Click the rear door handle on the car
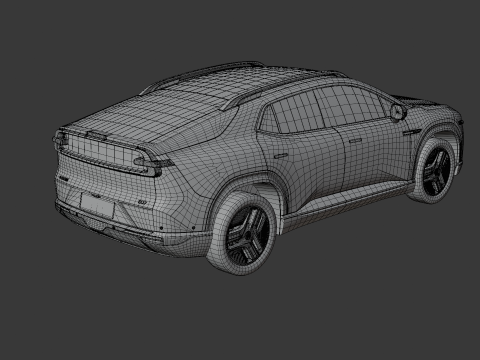 [281, 156]
